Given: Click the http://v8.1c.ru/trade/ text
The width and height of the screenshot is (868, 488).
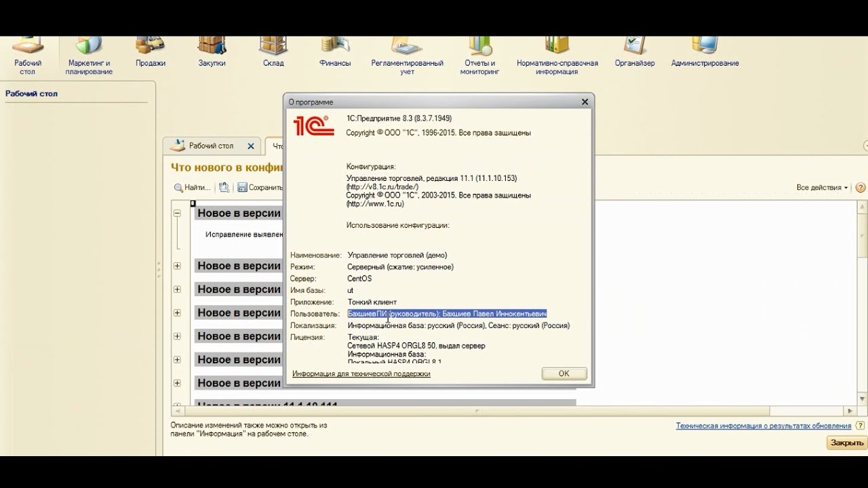Looking at the screenshot, I should point(382,186).
